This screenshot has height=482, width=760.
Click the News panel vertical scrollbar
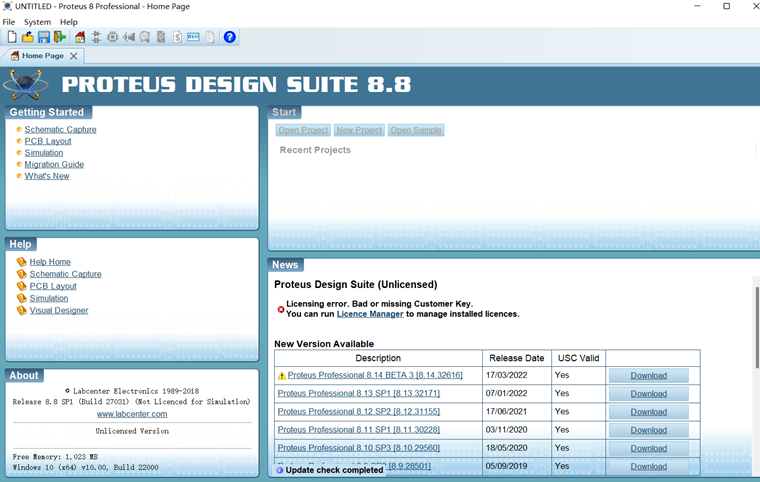(x=757, y=327)
